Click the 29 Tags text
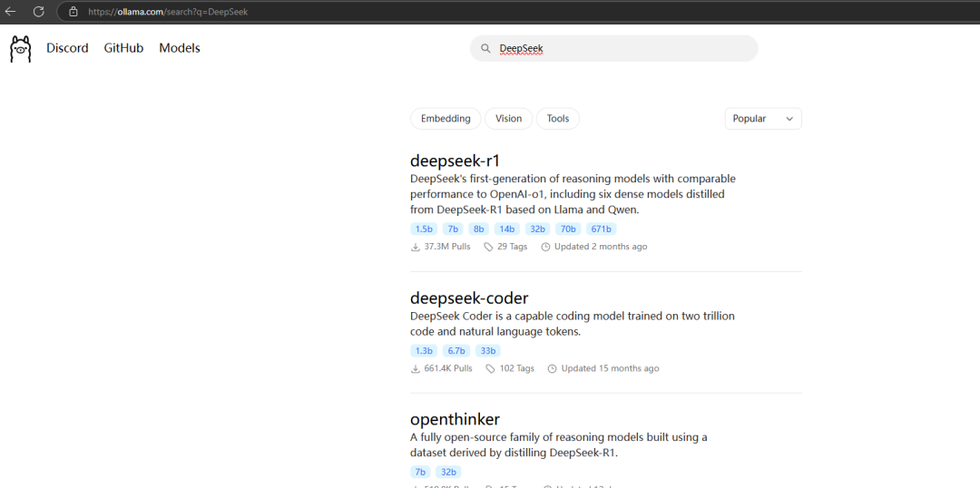Viewport: 980px width, 488px height. (513, 247)
